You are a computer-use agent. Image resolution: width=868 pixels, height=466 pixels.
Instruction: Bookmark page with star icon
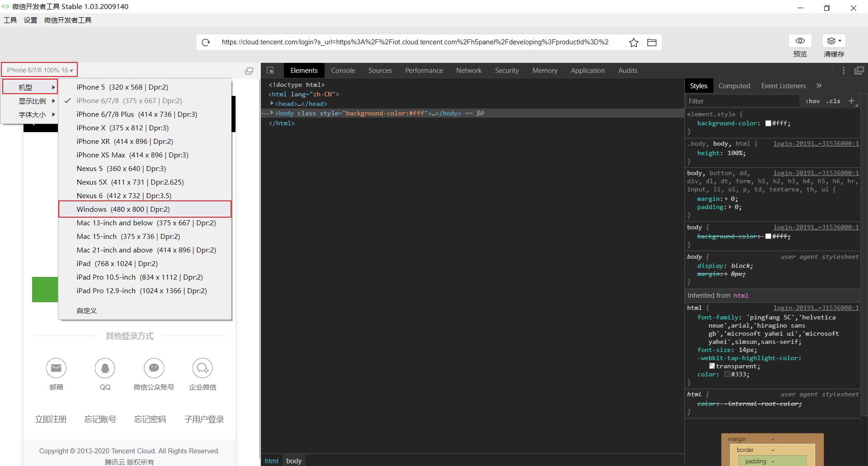tap(634, 43)
